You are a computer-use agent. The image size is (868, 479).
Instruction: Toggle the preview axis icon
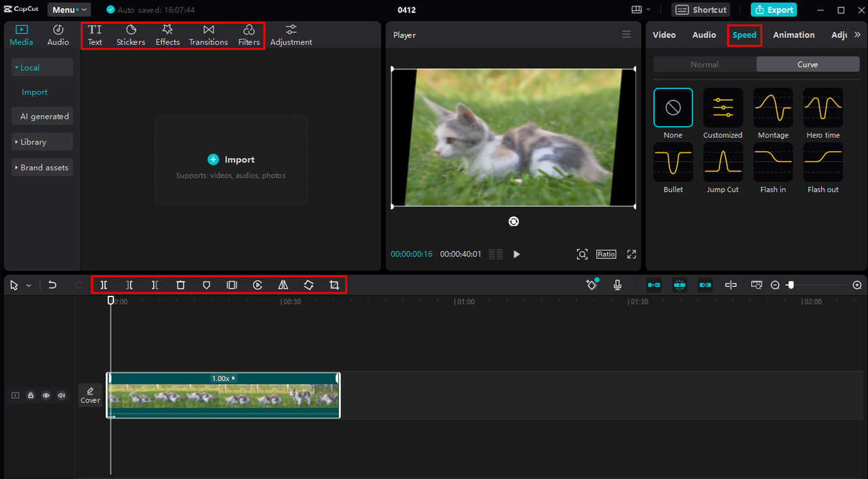point(731,285)
